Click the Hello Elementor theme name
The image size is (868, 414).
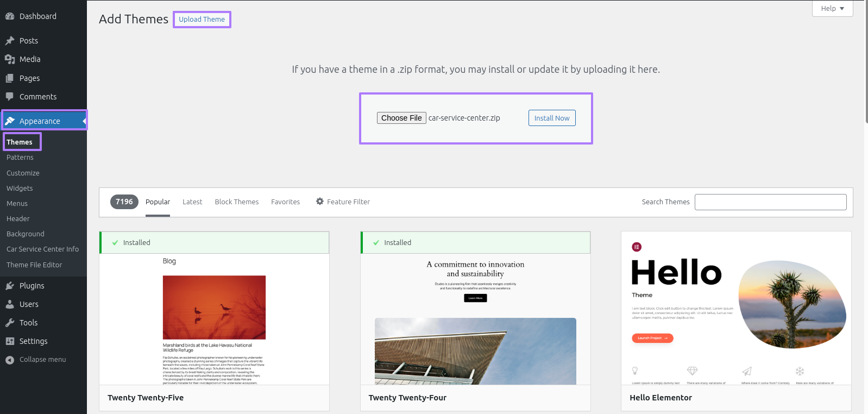click(661, 398)
